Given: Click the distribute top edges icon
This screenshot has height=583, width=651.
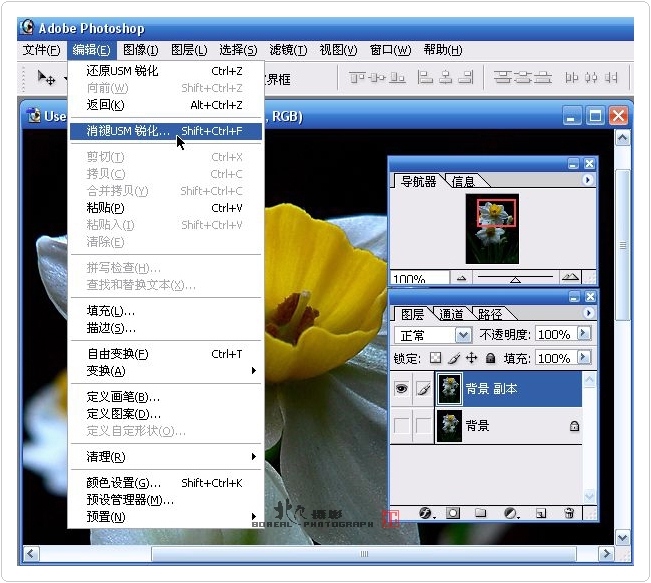Looking at the screenshot, I should (x=502, y=78).
